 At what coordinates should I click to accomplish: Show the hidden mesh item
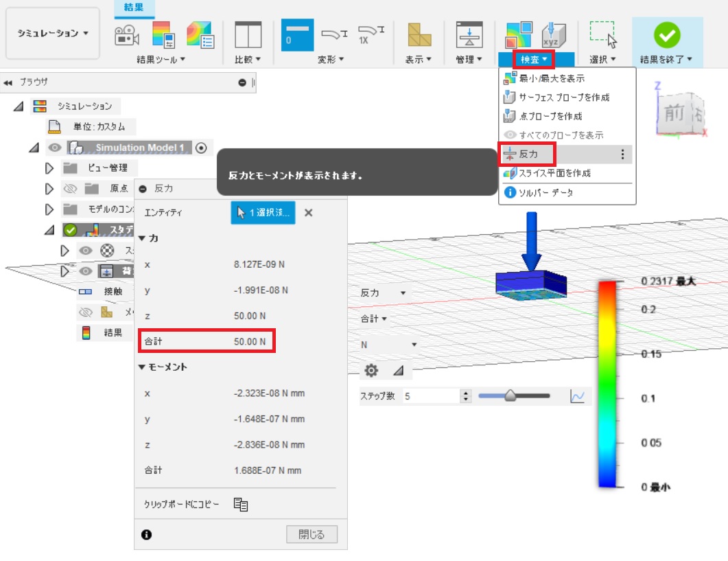[86, 312]
